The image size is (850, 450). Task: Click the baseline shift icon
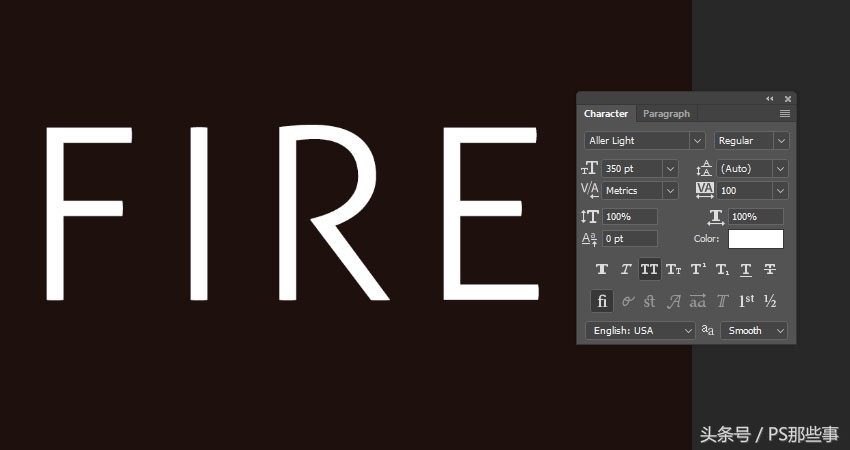pos(589,239)
